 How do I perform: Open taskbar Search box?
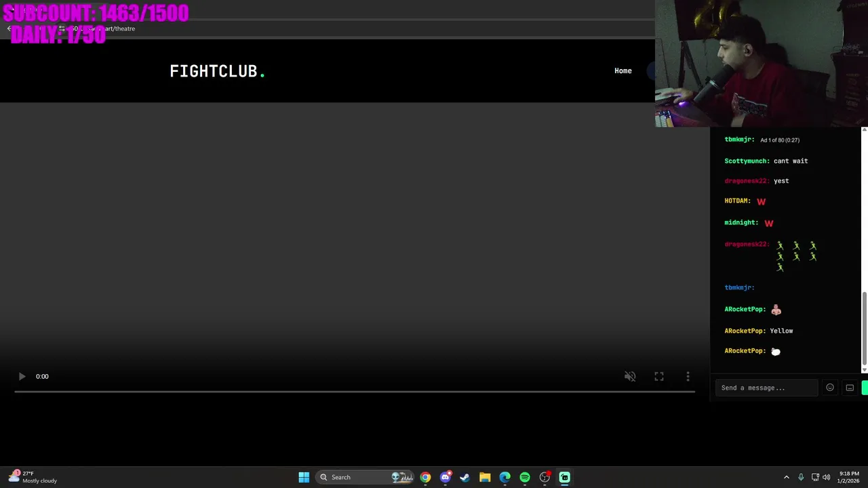click(365, 477)
